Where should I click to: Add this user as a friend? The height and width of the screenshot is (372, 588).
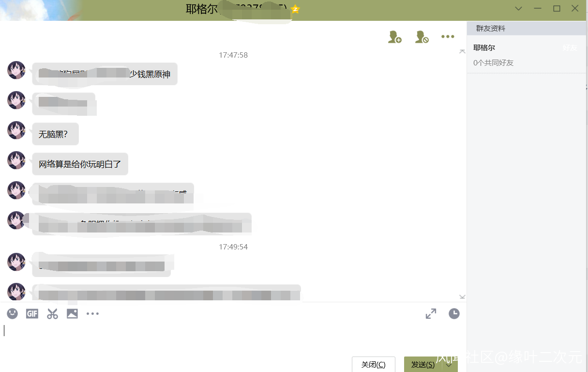[x=395, y=37]
